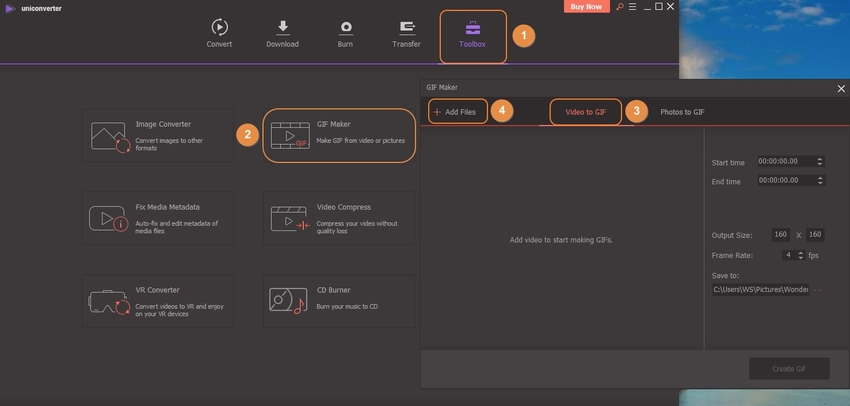The image size is (850, 406).
Task: Open the Fix Media Metadata tool
Action: (158, 218)
